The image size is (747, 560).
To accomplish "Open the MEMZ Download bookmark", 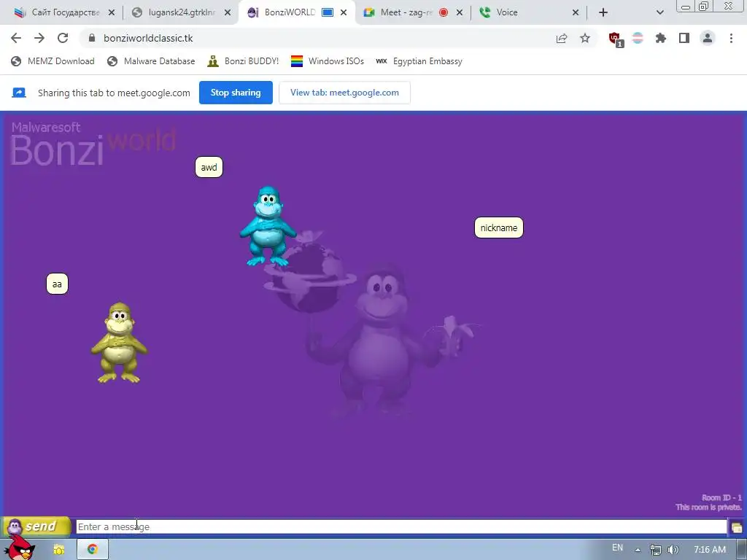I will (x=53, y=61).
